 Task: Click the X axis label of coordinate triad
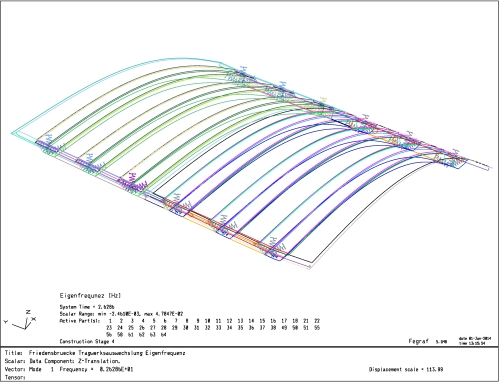[x=34, y=319]
